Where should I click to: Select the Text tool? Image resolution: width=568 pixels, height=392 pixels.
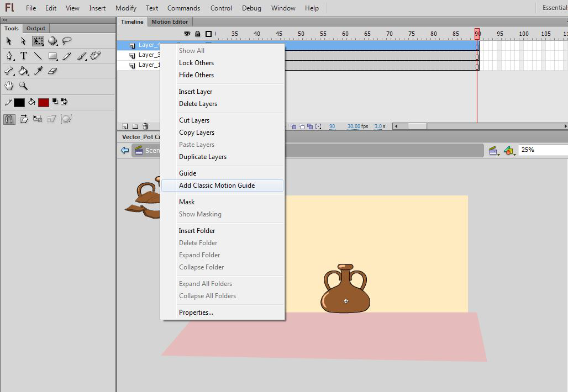[x=24, y=56]
